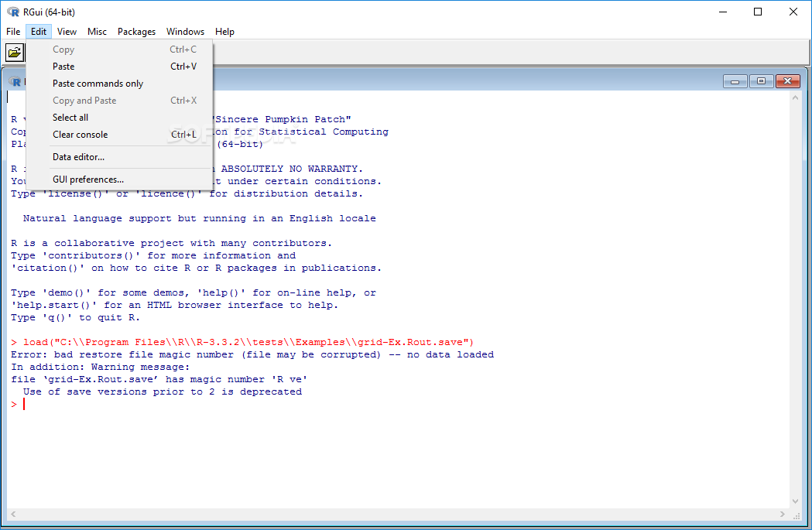Open the Data editor... entry
The height and width of the screenshot is (530, 812).
pyautogui.click(x=119, y=157)
